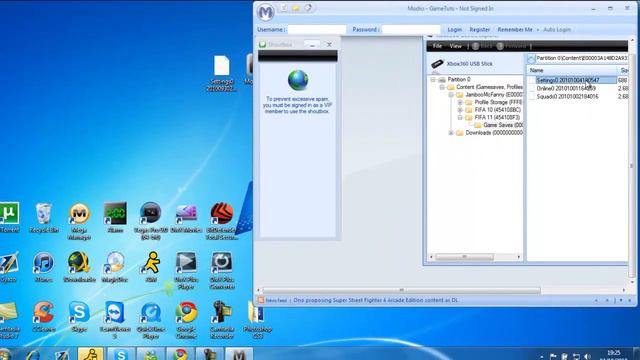Expand the Downloads folder
Image resolution: width=640 pixels, height=360 pixels.
point(451,133)
